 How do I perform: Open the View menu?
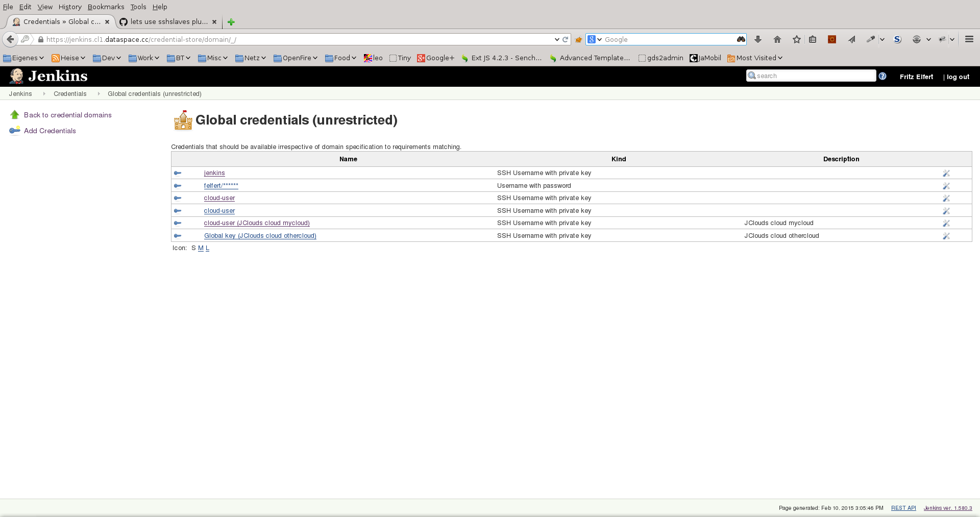pyautogui.click(x=45, y=7)
